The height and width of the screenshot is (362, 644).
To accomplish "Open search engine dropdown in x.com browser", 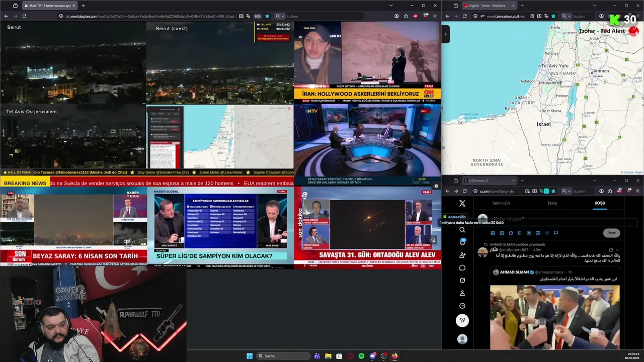I will [566, 191].
